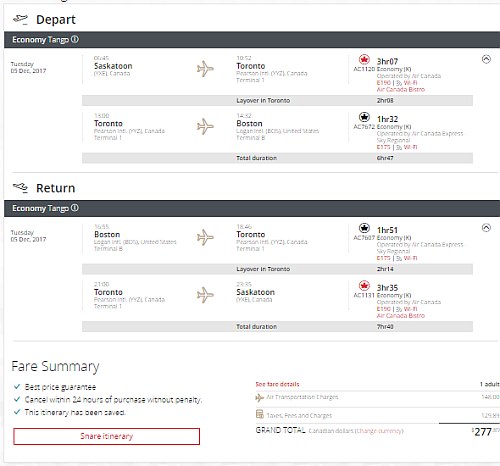Open the E190 aircraft link for AC1131
This screenshot has width=500, height=466.
pyautogui.click(x=384, y=309)
